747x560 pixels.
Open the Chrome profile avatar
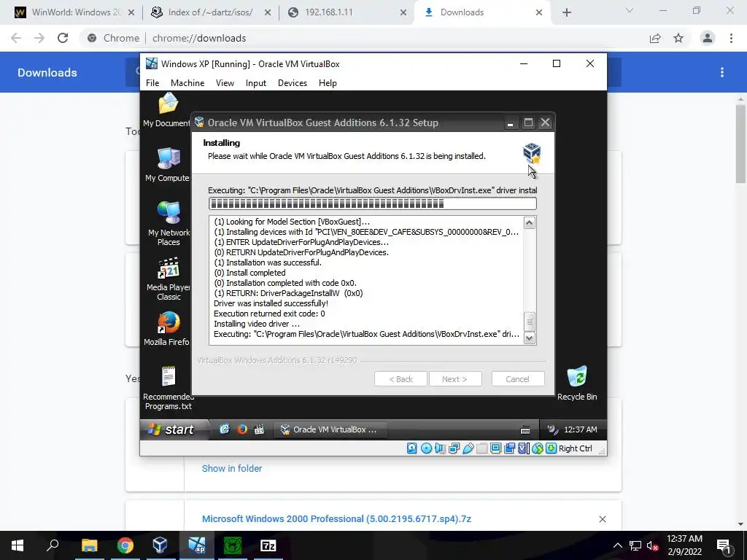pyautogui.click(x=708, y=38)
